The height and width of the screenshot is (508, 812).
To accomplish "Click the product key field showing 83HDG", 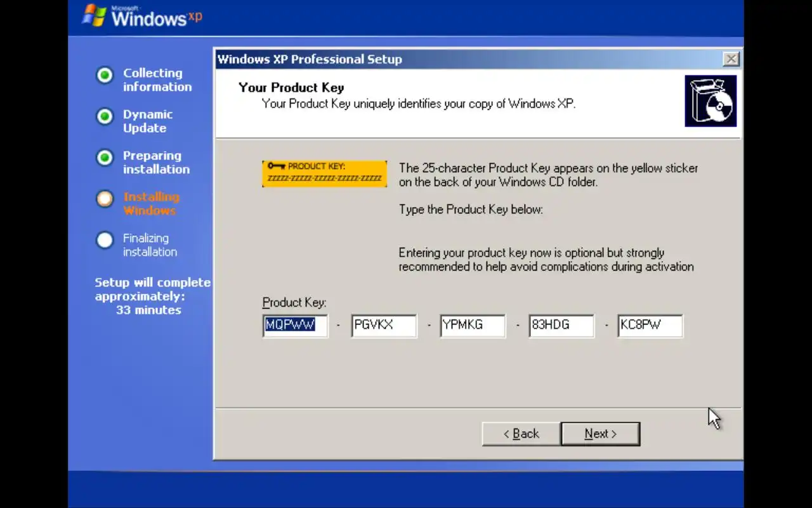I will point(561,325).
